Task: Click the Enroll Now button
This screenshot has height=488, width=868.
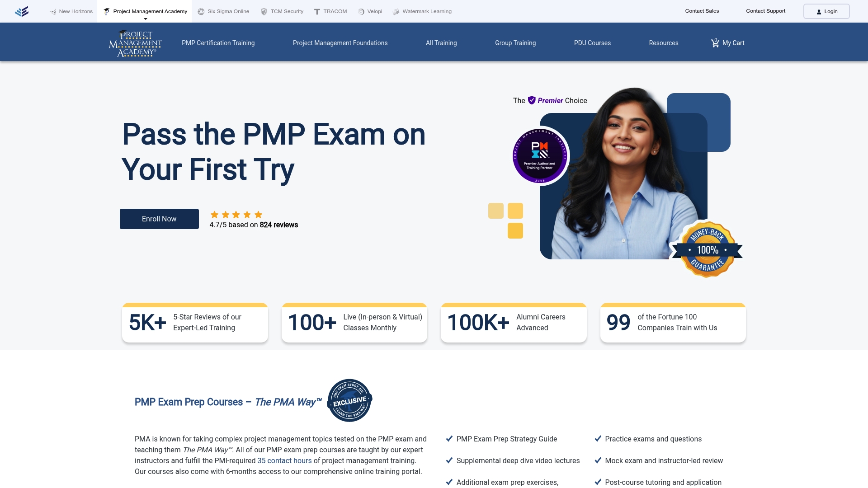Action: [159, 219]
